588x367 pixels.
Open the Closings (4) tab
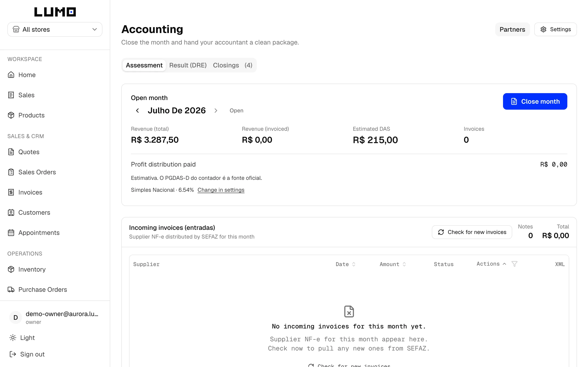(232, 65)
